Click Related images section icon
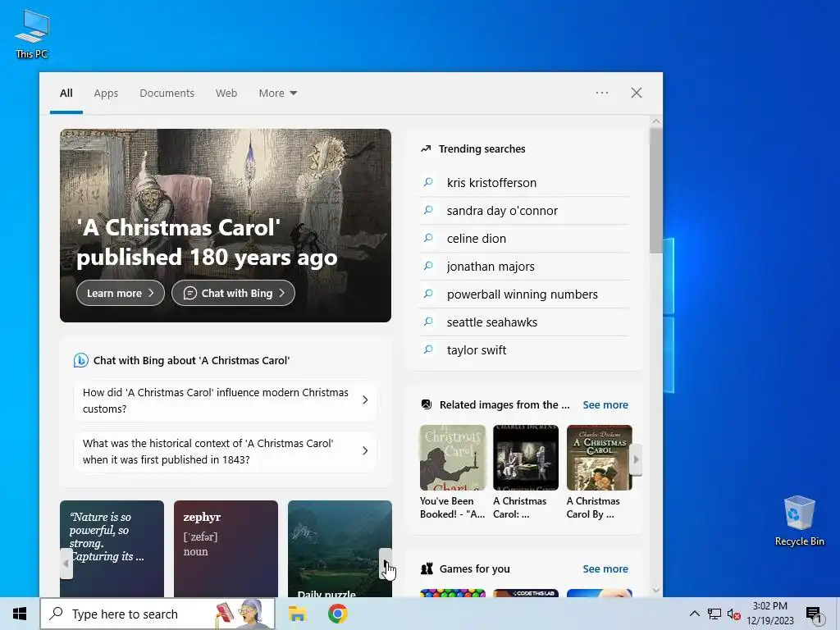 (x=427, y=404)
